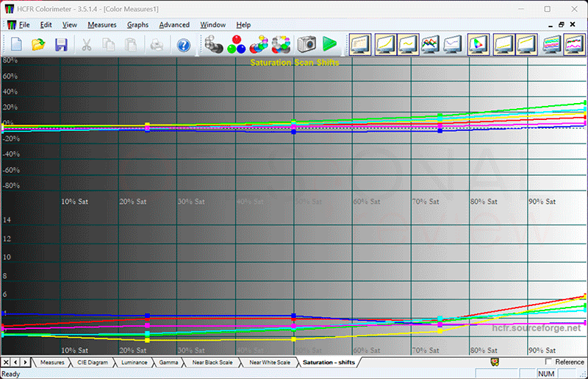The width and height of the screenshot is (588, 379).
Task: Start continuous measures with green play arrow
Action: coord(329,44)
